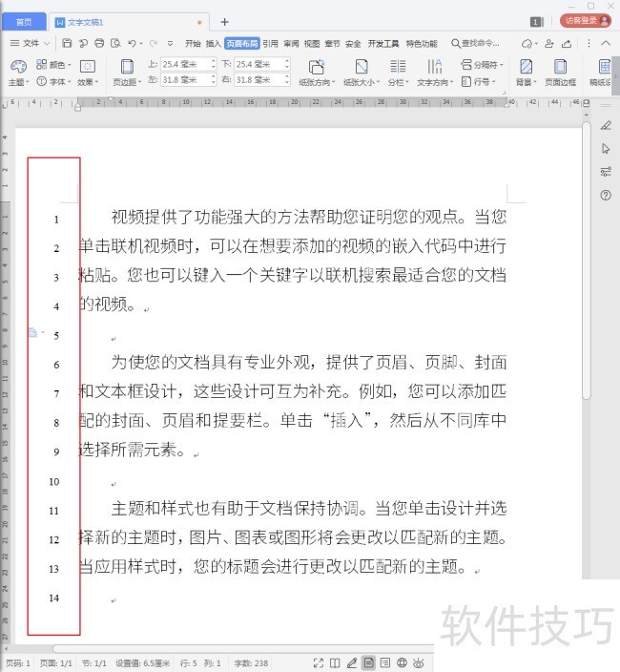
Task: Open the 纸张大小 paper size icon
Action: click(x=362, y=67)
